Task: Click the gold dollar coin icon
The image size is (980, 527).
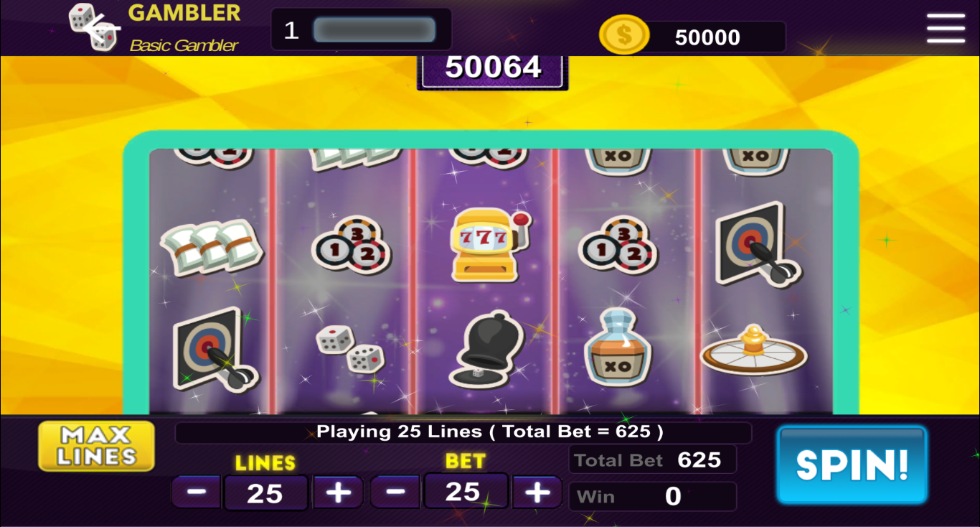Action: (x=623, y=34)
